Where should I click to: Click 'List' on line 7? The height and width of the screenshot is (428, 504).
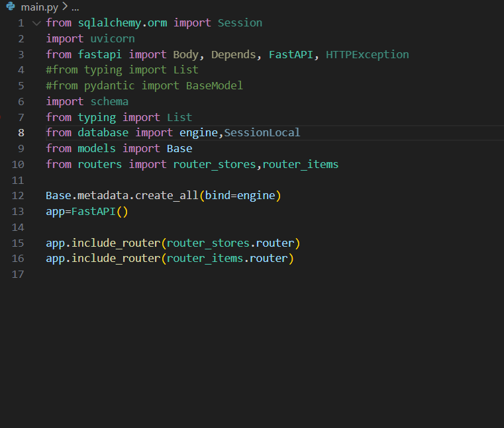point(179,117)
